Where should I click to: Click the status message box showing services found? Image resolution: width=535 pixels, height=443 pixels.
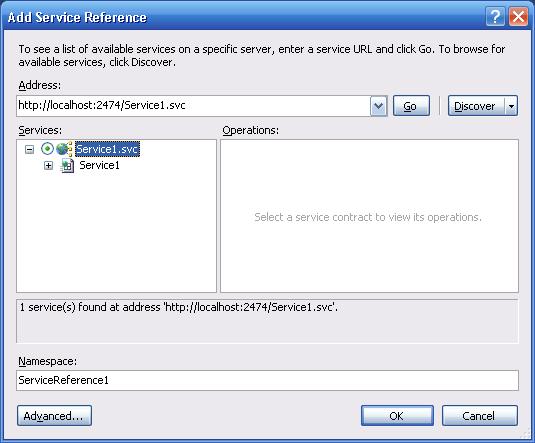[268, 321]
